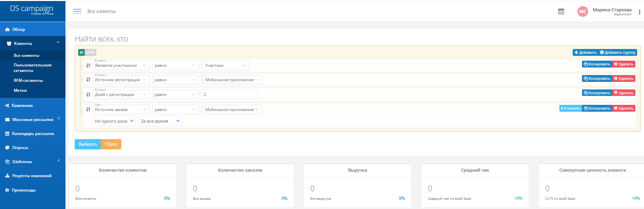
Task: Click Добавить группу button
Action: point(618,52)
